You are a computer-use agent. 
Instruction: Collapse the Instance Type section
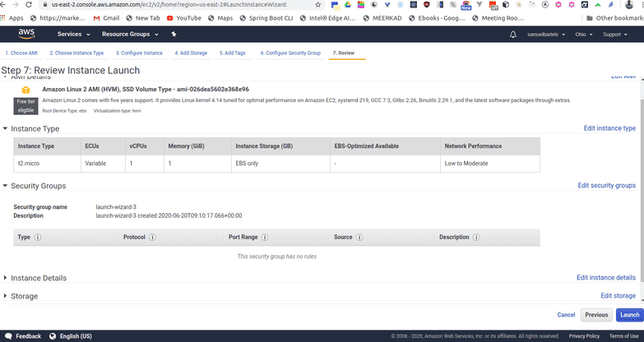5,128
